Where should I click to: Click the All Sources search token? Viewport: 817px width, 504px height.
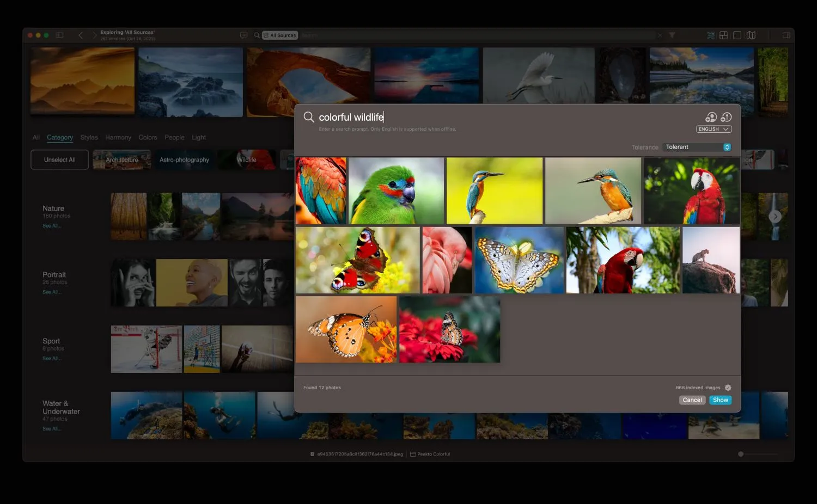coord(279,35)
